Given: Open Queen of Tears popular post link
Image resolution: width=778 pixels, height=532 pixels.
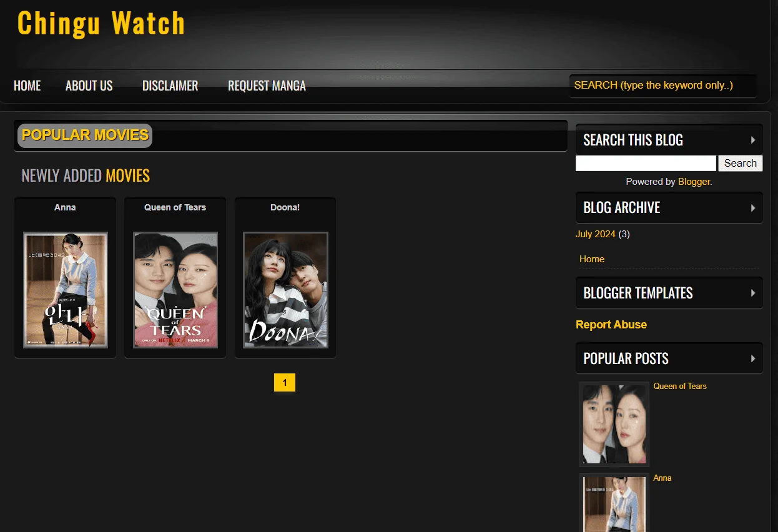Looking at the screenshot, I should pyautogui.click(x=680, y=387).
